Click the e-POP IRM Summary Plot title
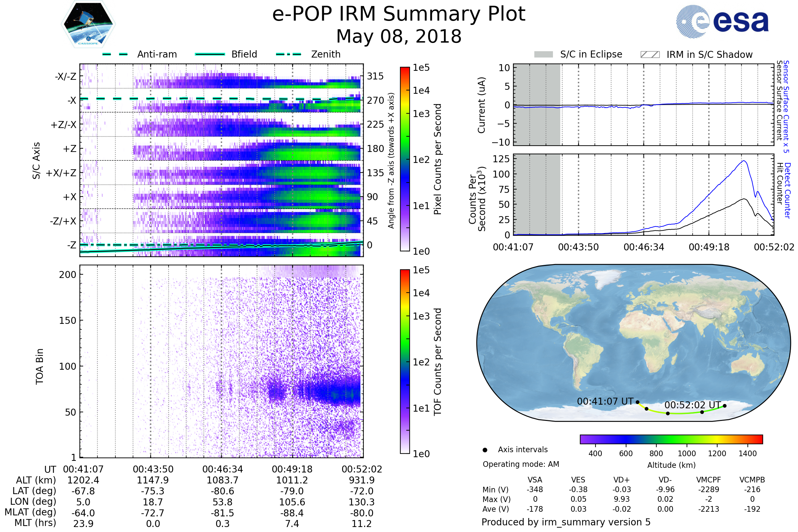Image resolution: width=798 pixels, height=532 pixels. coord(399,14)
